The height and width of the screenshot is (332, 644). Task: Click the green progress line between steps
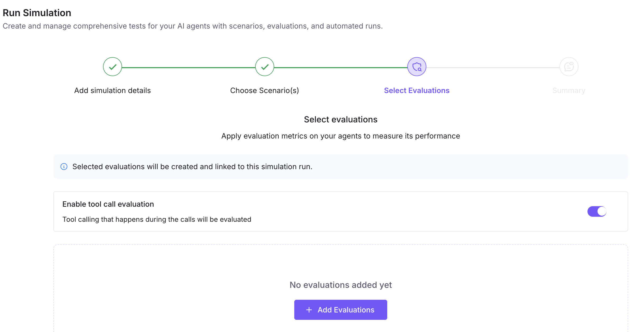tap(188, 67)
